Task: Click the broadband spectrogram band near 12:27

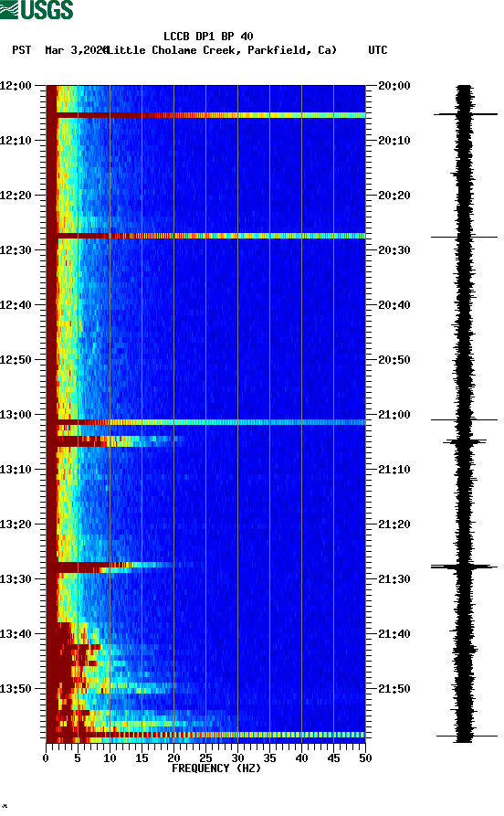Action: point(206,236)
